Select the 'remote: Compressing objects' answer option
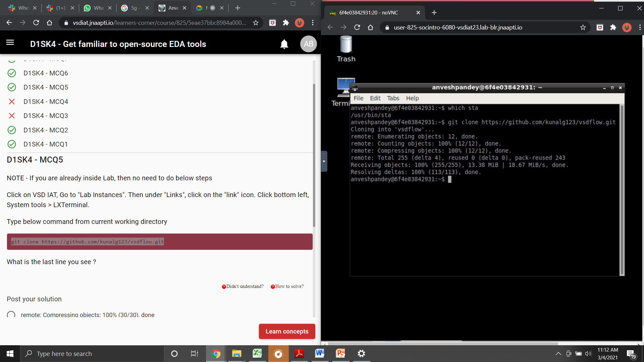This screenshot has width=644, height=362. (x=11, y=315)
